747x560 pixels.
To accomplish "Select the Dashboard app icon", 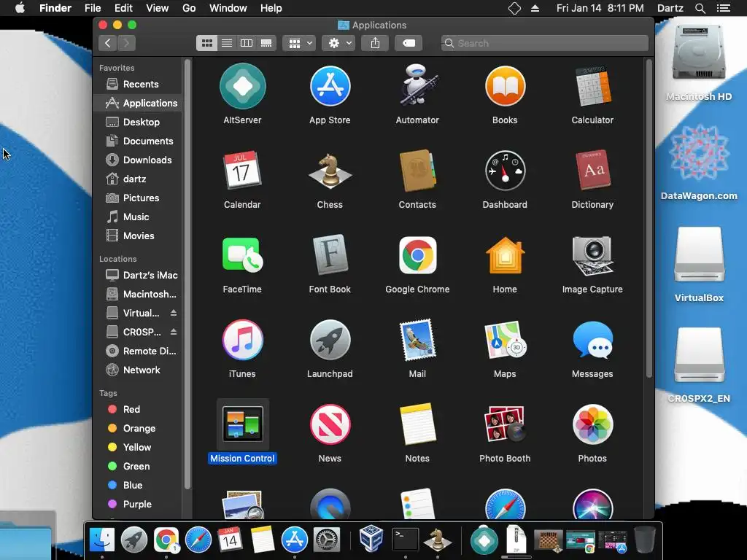I will pyautogui.click(x=505, y=171).
